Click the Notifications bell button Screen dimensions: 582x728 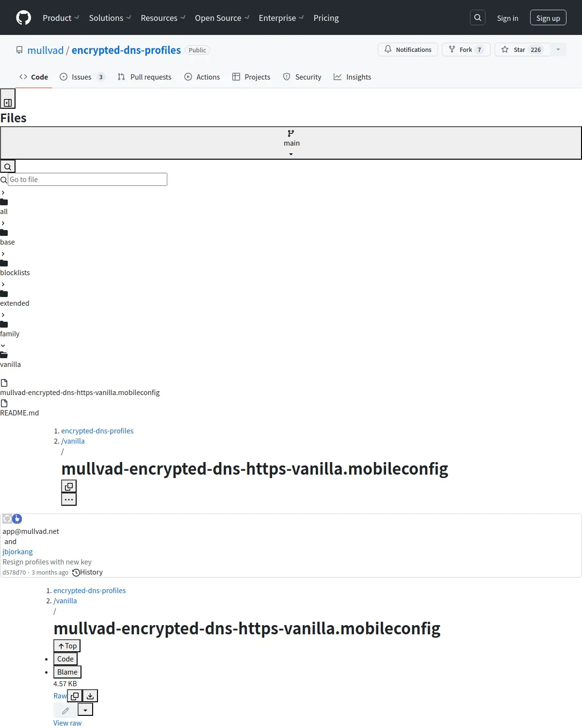coord(408,50)
